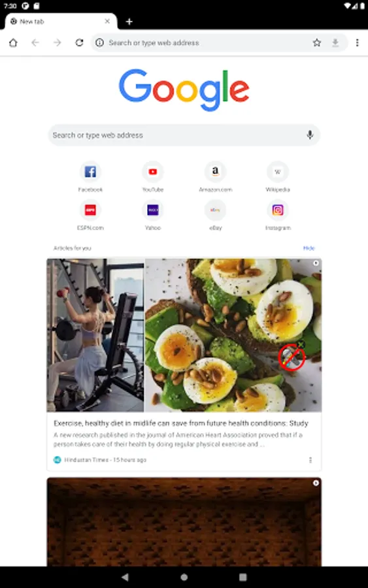Reload the page with refresh icon
Screen dimensions: 368x588
tap(79, 42)
